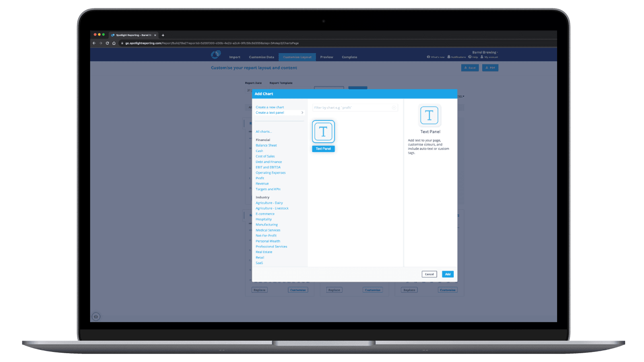This screenshot has width=644, height=362.
Task: Click the browser address bar URL
Action: (x=212, y=43)
